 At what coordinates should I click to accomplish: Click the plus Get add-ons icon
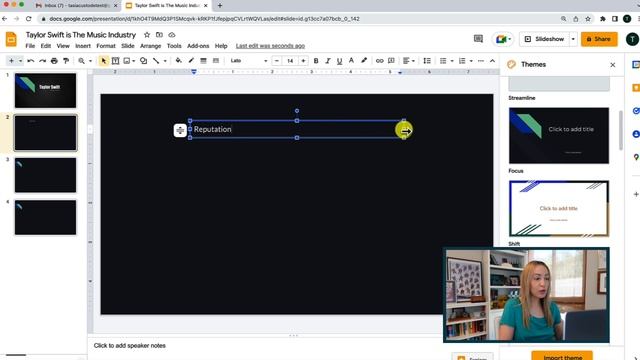tap(636, 194)
